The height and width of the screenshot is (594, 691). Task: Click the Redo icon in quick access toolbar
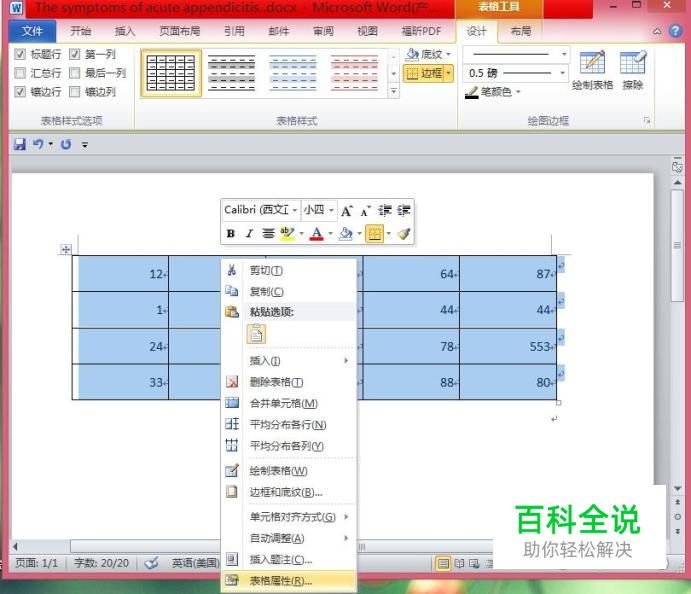(x=66, y=144)
